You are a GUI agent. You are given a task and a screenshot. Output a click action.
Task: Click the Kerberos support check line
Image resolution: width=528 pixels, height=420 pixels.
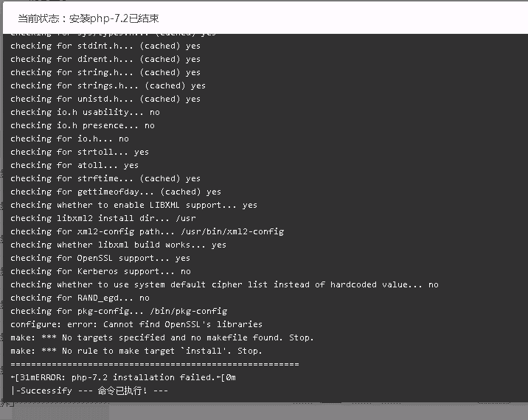101,271
